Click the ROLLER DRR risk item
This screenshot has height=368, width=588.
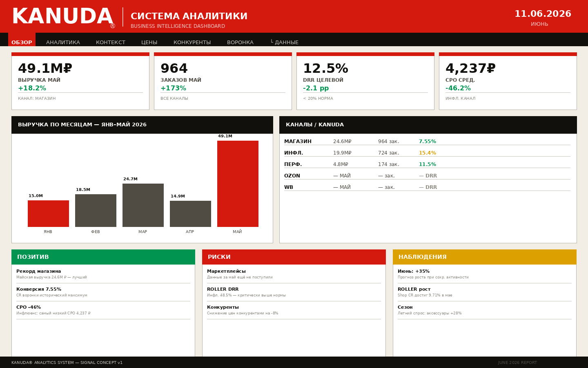[294, 292]
